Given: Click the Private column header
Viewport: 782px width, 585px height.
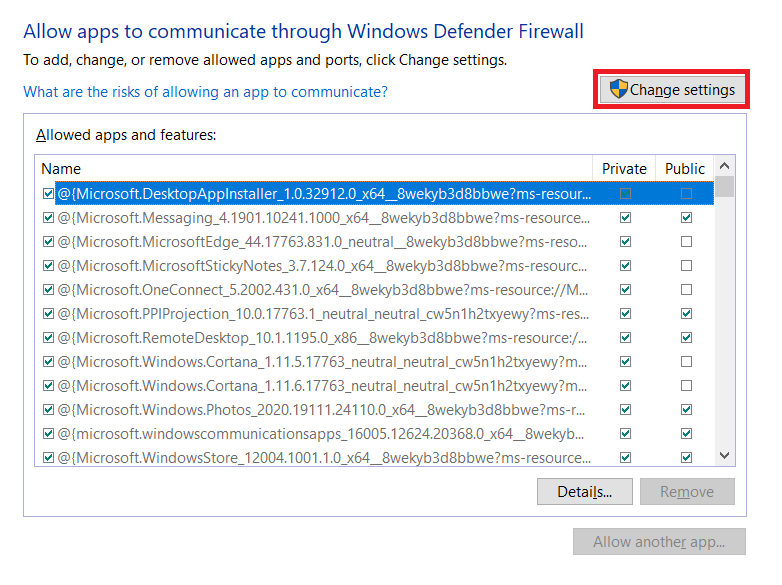Looking at the screenshot, I should [x=625, y=168].
